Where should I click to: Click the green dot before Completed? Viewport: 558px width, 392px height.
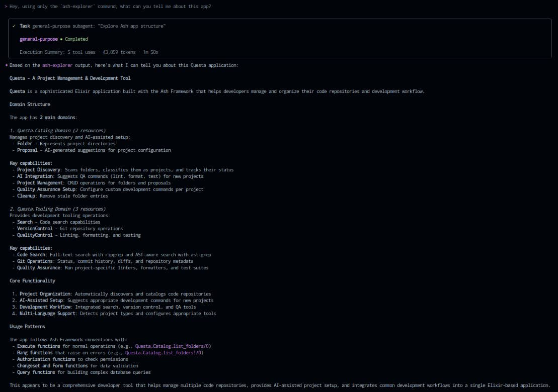point(61,39)
